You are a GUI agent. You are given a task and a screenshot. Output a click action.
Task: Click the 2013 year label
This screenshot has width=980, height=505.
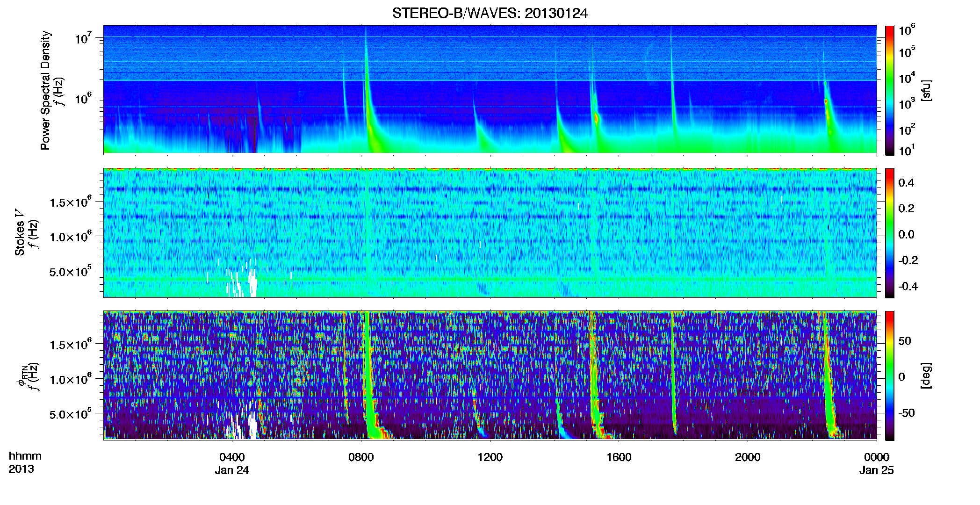tap(21, 469)
